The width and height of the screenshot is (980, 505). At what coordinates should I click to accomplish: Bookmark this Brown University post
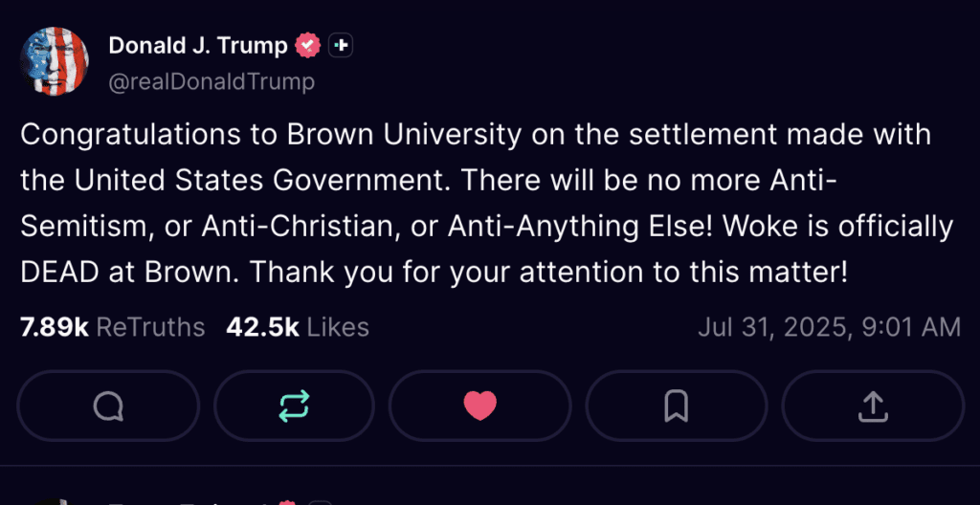click(676, 406)
